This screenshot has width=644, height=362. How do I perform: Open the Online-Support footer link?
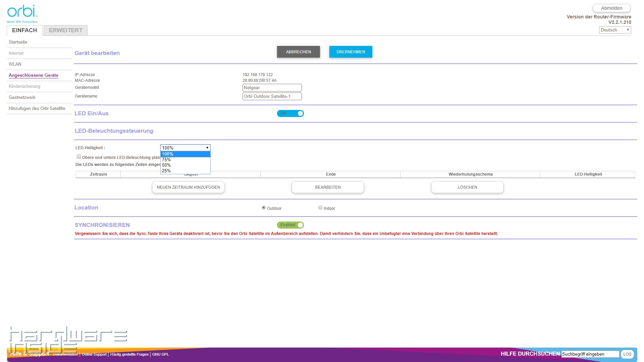click(x=94, y=354)
